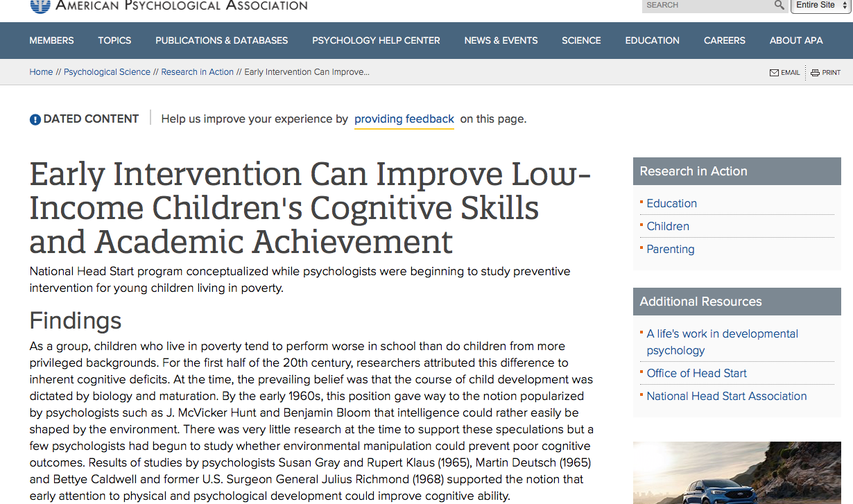Open the Education link under Research in Action
Image resolution: width=853 pixels, height=504 pixels.
coord(671,203)
